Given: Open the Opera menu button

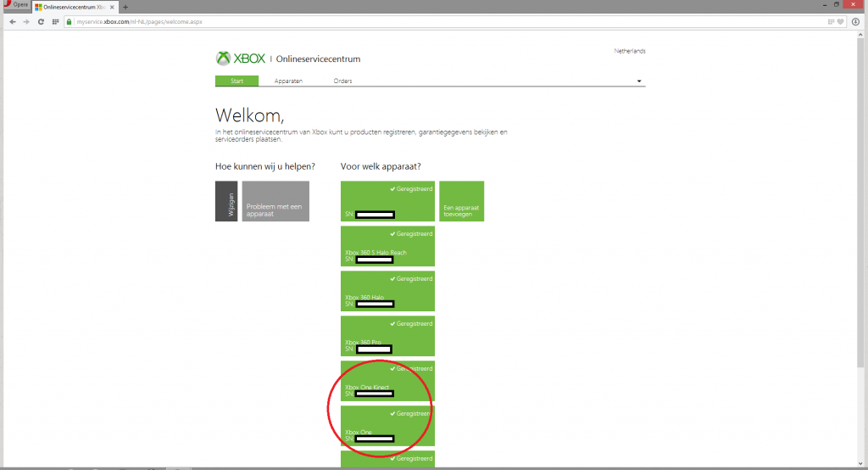Looking at the screenshot, I should click(x=15, y=5).
